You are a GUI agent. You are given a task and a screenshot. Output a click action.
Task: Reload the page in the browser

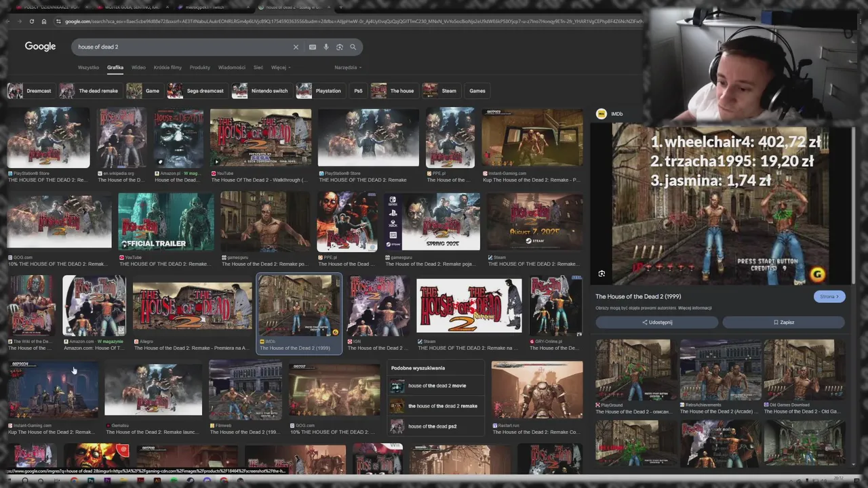pyautogui.click(x=31, y=21)
